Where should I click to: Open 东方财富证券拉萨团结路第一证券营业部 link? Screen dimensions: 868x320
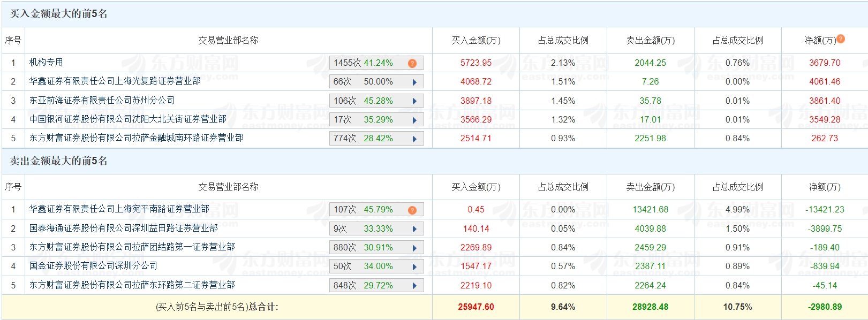(x=132, y=247)
